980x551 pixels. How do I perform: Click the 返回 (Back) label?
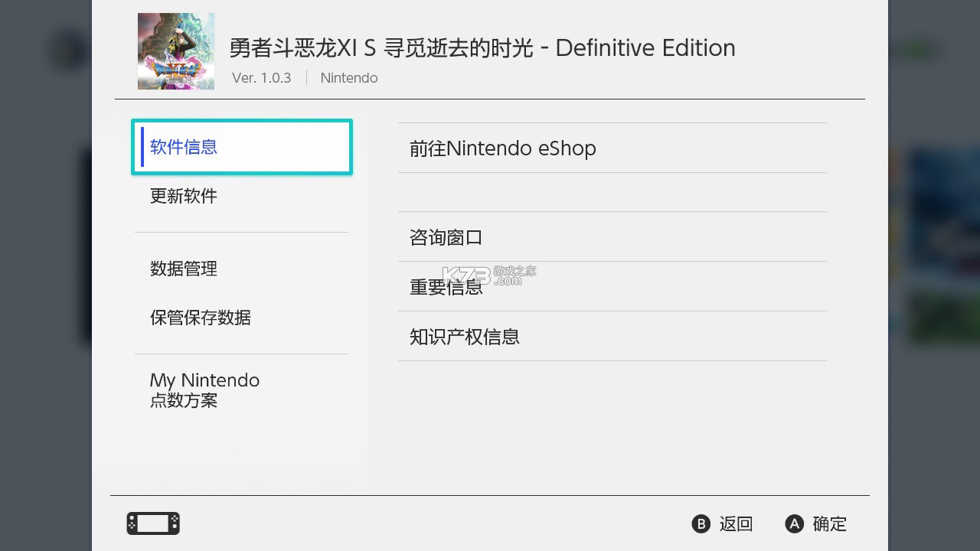click(x=736, y=523)
